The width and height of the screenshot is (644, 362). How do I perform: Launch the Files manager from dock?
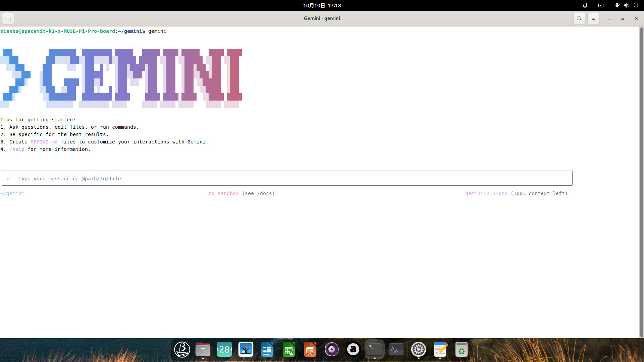203,350
